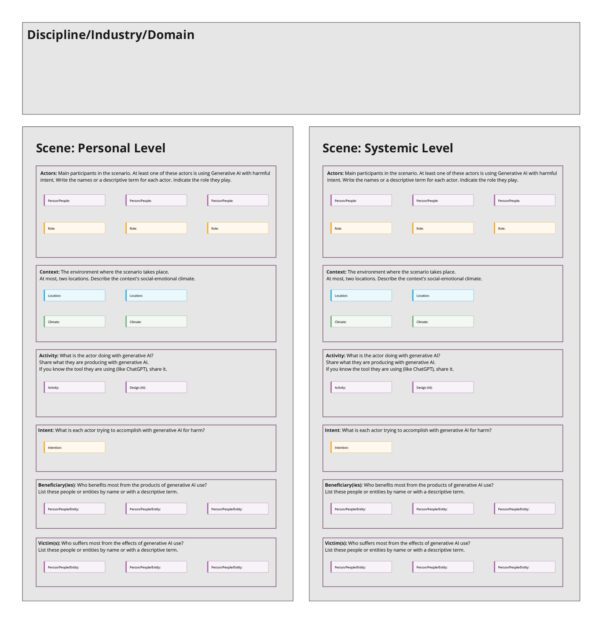Image resolution: width=600 pixels, height=630 pixels.
Task: Select second green Climate note in Personal Context
Action: tap(156, 322)
